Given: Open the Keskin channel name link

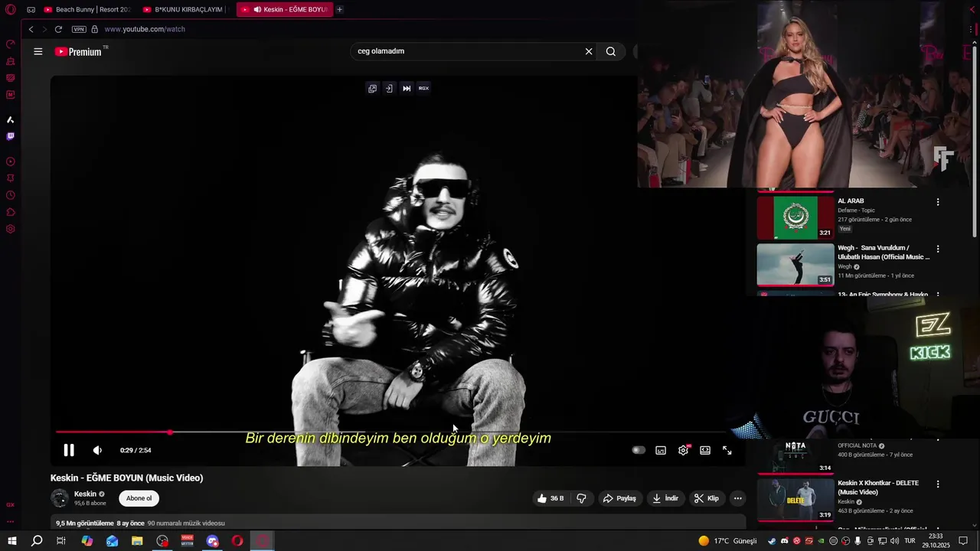Looking at the screenshot, I should click(x=85, y=494).
